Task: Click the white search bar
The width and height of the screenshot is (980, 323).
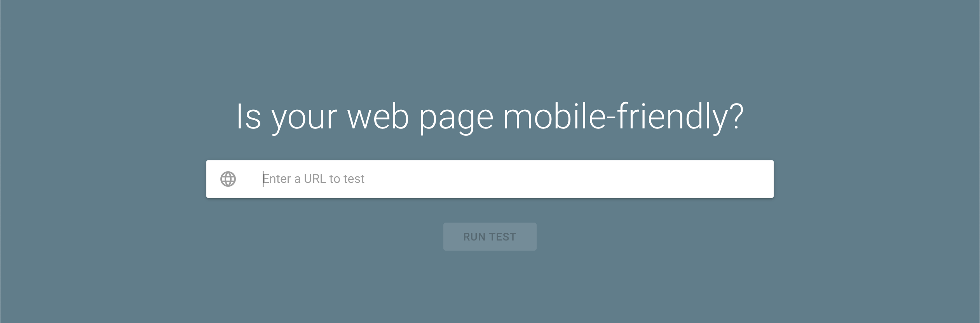Action: coord(490,179)
